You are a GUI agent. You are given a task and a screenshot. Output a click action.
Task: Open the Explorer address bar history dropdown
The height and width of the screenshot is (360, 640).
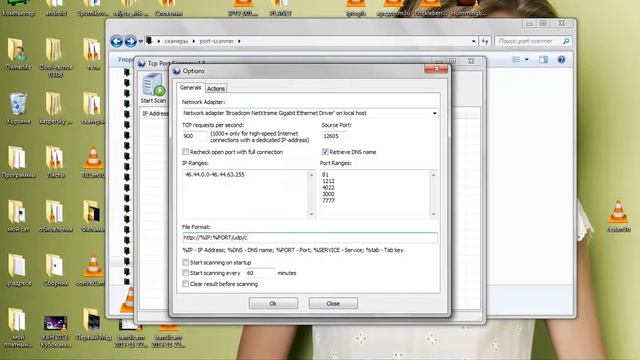pyautogui.click(x=473, y=41)
